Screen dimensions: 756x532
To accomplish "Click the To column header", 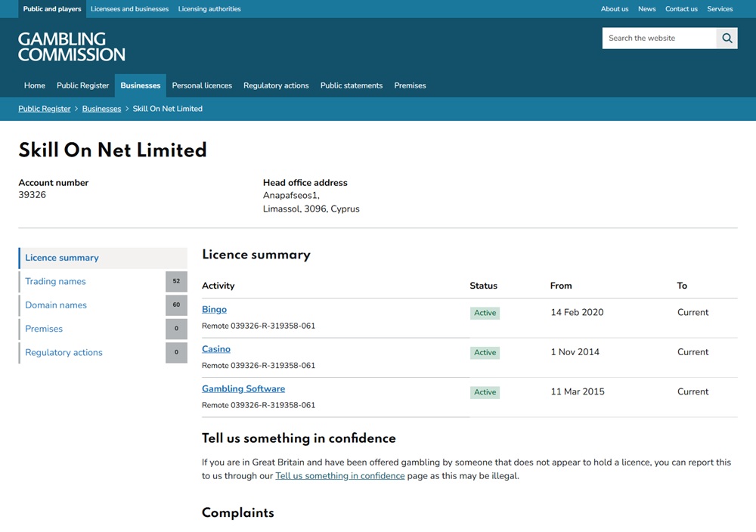I will tap(682, 286).
